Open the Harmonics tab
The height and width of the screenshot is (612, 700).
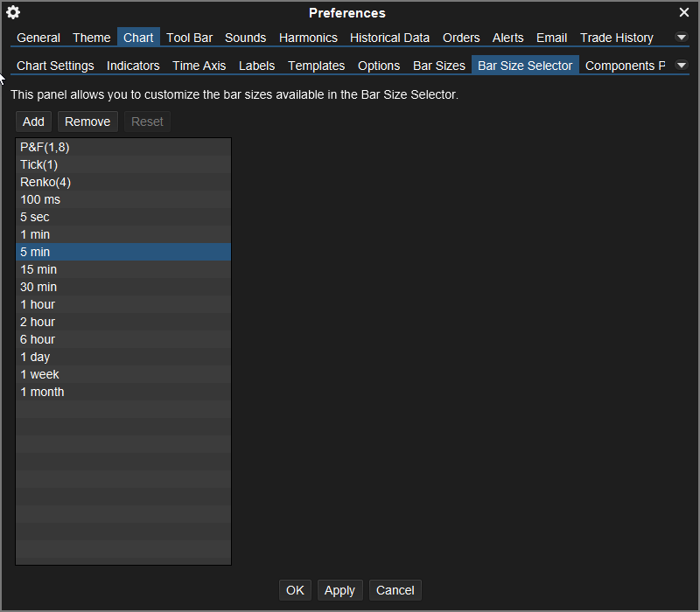point(308,38)
